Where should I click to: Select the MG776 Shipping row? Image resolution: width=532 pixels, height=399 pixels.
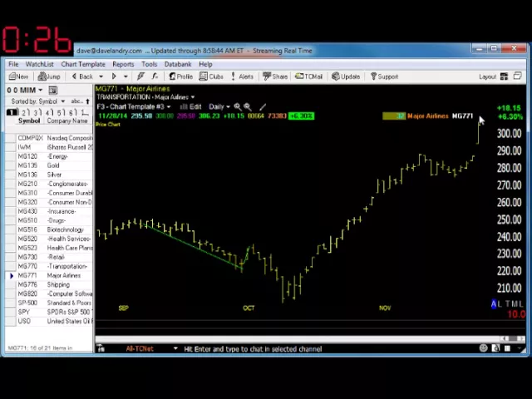(x=49, y=284)
